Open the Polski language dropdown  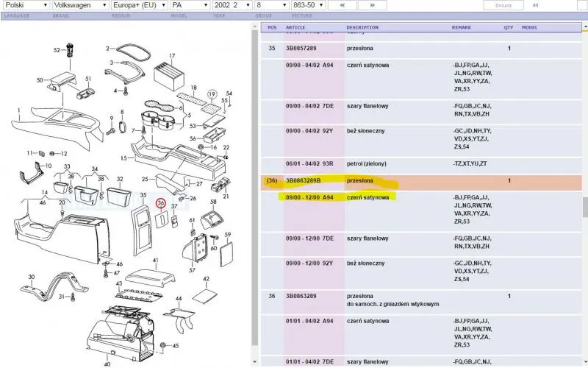point(26,5)
